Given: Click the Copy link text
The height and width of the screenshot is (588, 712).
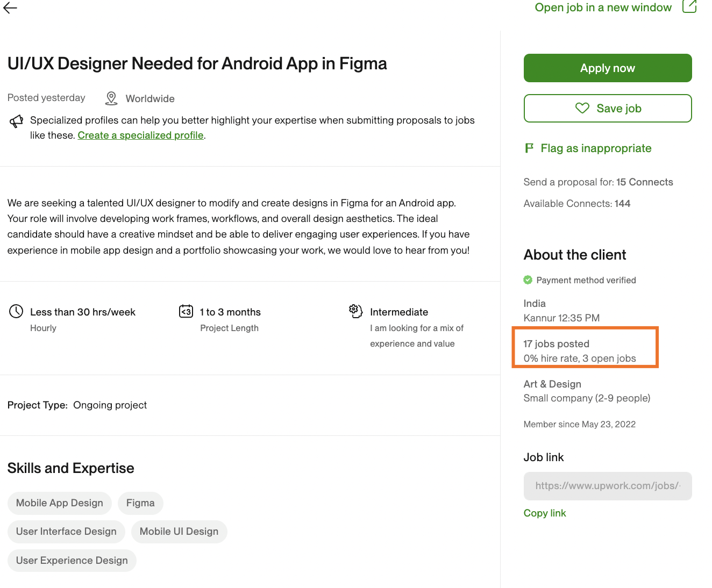Looking at the screenshot, I should pos(545,513).
